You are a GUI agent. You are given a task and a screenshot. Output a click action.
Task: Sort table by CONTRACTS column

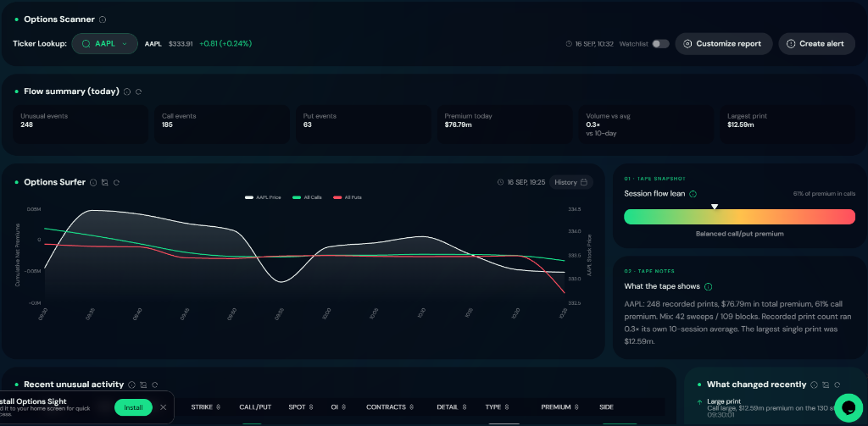pos(390,407)
